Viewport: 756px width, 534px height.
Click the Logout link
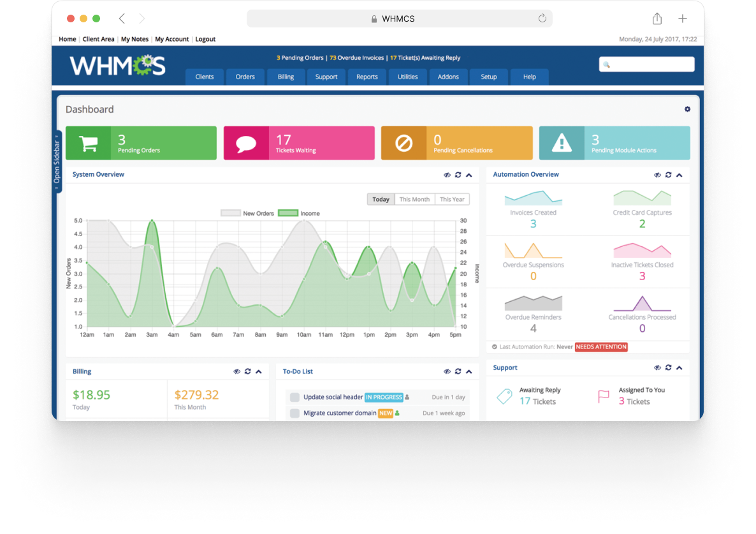tap(205, 39)
